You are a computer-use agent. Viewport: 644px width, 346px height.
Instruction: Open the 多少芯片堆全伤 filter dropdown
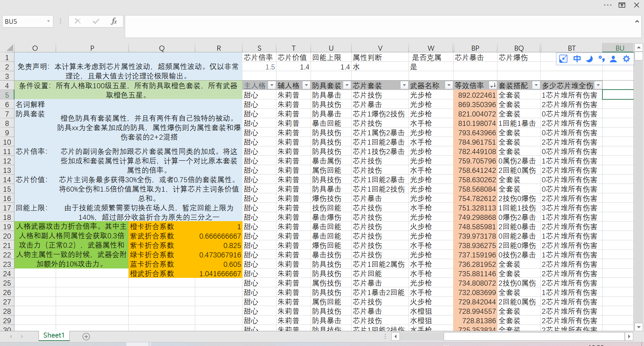[598, 86]
